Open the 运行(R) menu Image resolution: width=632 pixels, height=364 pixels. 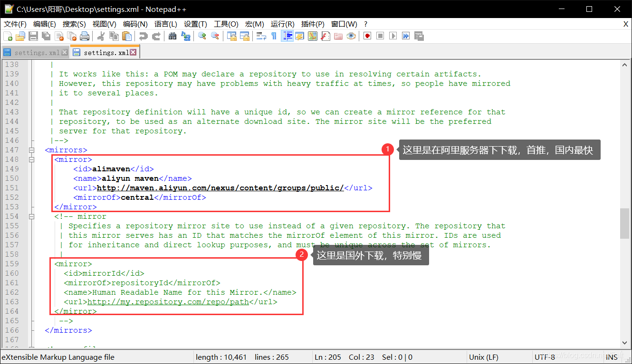tap(283, 24)
